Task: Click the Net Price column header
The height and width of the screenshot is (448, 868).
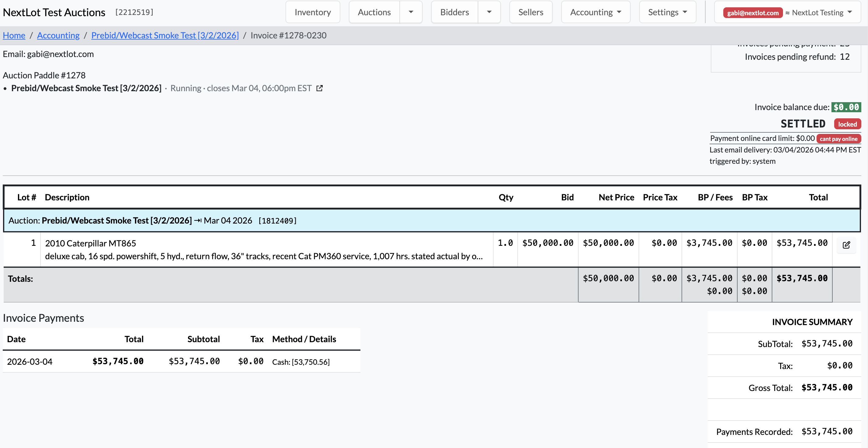Action: click(x=616, y=197)
